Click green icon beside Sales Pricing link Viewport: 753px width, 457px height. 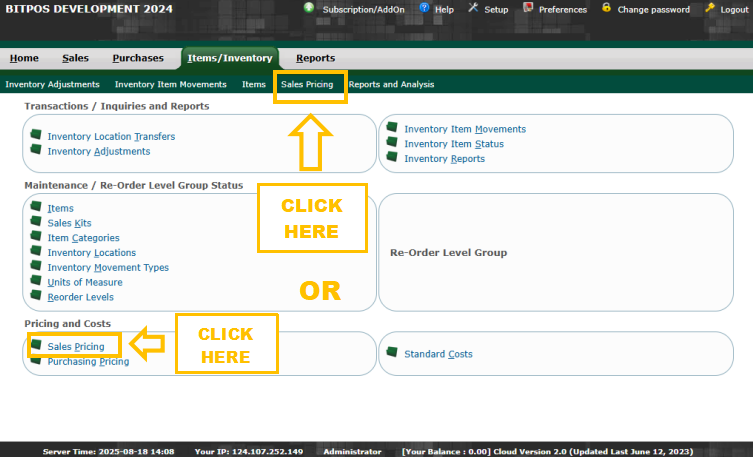(36, 344)
